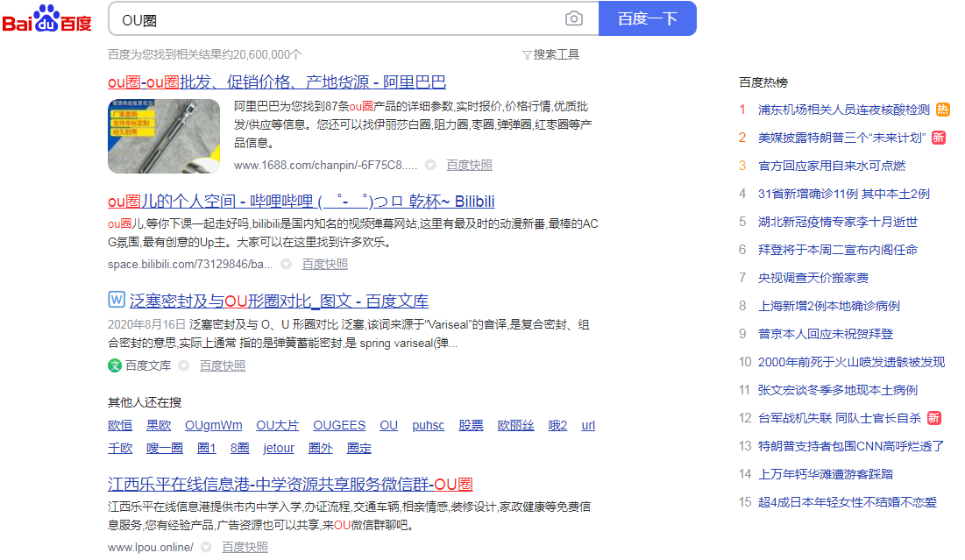This screenshot has height=560, width=965.
Task: Open the 搜索工具 search tools
Action: [550, 54]
